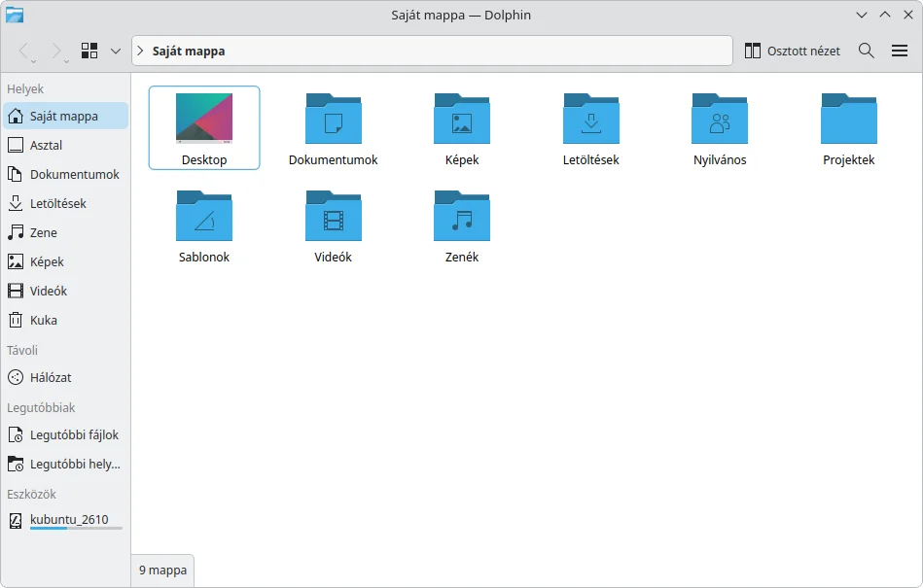Select Saját mappa in Helyek sidebar

coord(65,116)
